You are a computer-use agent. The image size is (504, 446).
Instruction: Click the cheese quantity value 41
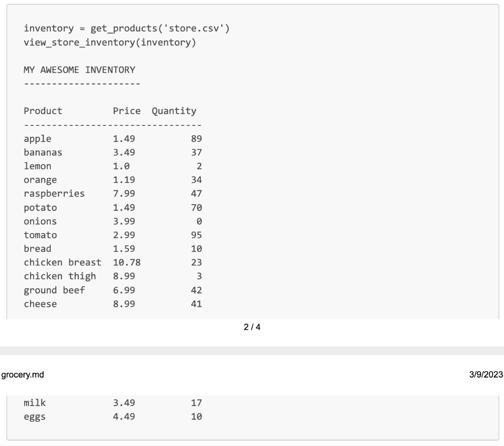point(196,304)
